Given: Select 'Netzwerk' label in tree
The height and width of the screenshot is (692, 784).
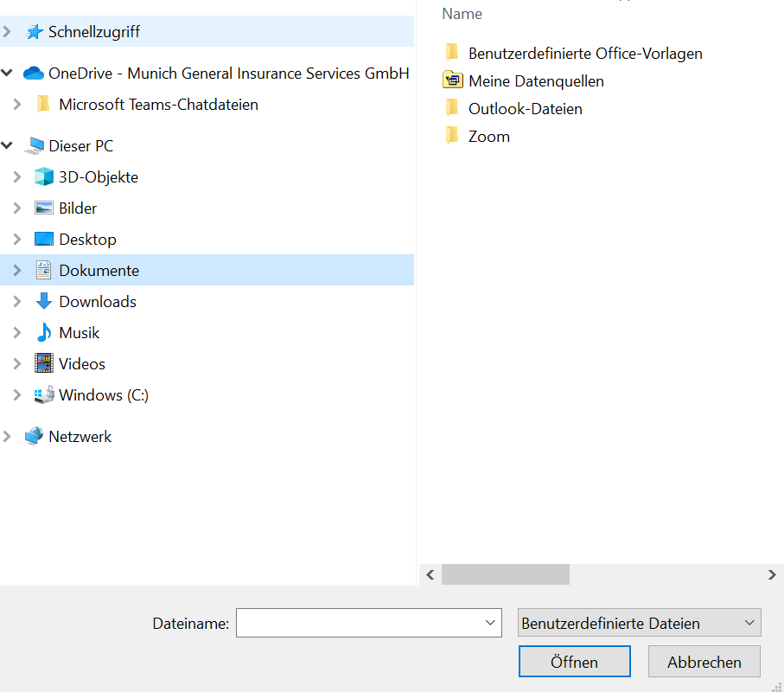Looking at the screenshot, I should click(80, 437).
